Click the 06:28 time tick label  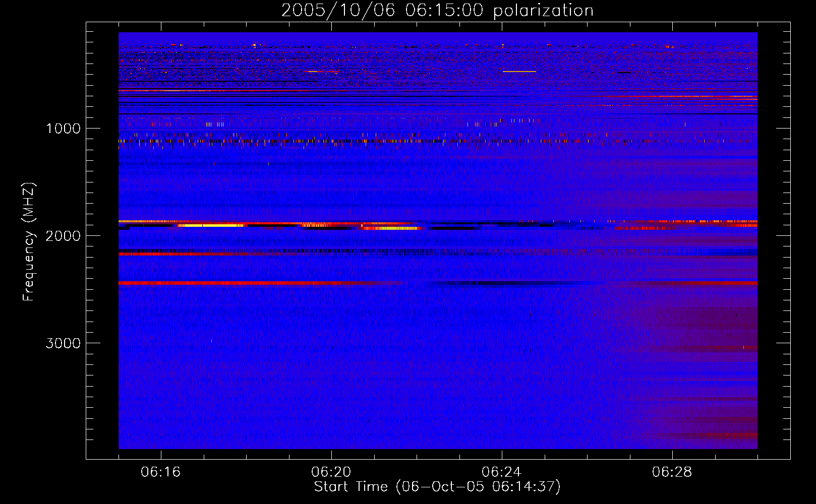point(672,472)
